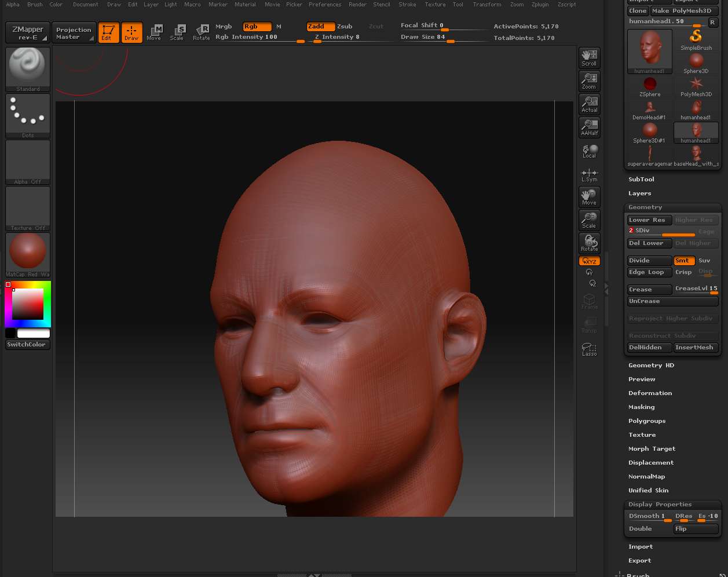Viewport: 728px width, 577px height.
Task: Toggle the Smt smoothing option
Action: [684, 260]
